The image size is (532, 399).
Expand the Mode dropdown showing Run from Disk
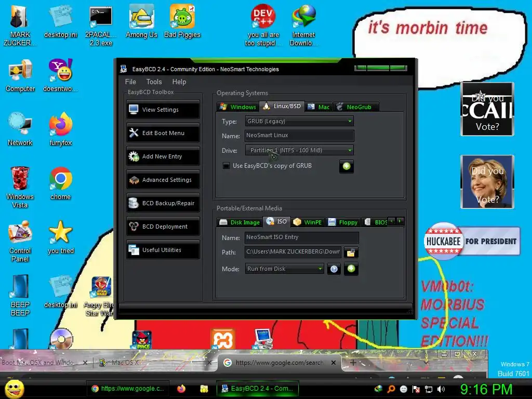tap(284, 269)
